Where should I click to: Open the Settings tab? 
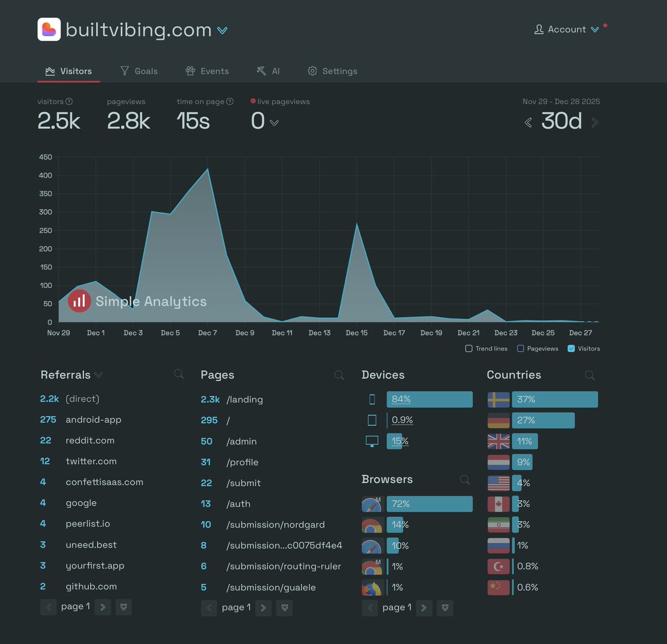pos(332,71)
